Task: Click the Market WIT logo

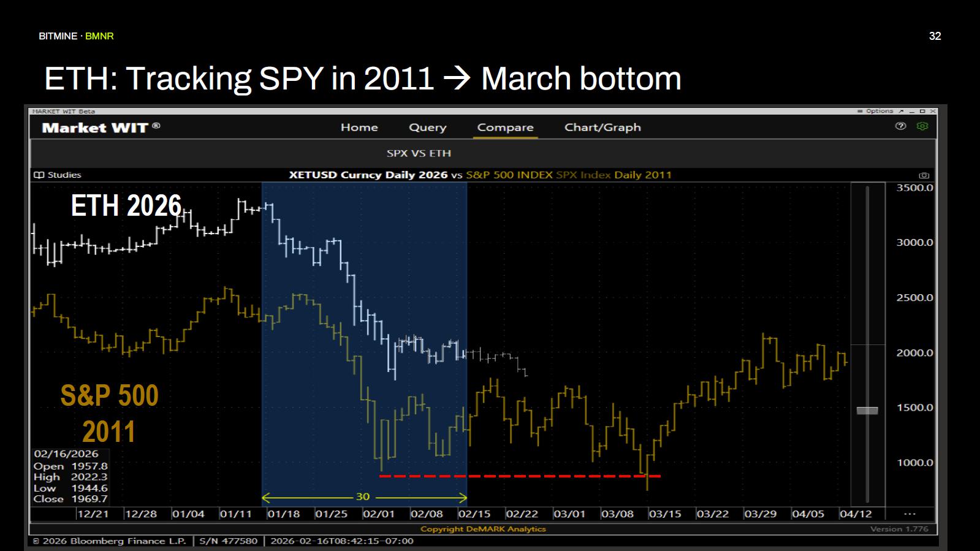Action: 101,127
